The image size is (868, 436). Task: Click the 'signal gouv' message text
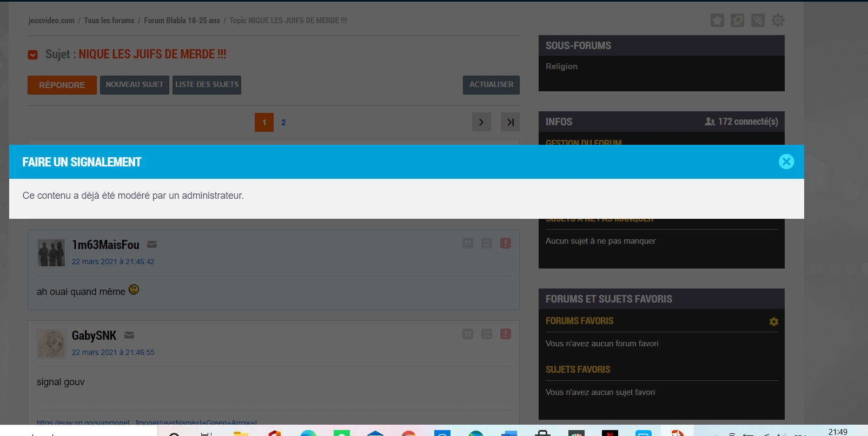61,382
